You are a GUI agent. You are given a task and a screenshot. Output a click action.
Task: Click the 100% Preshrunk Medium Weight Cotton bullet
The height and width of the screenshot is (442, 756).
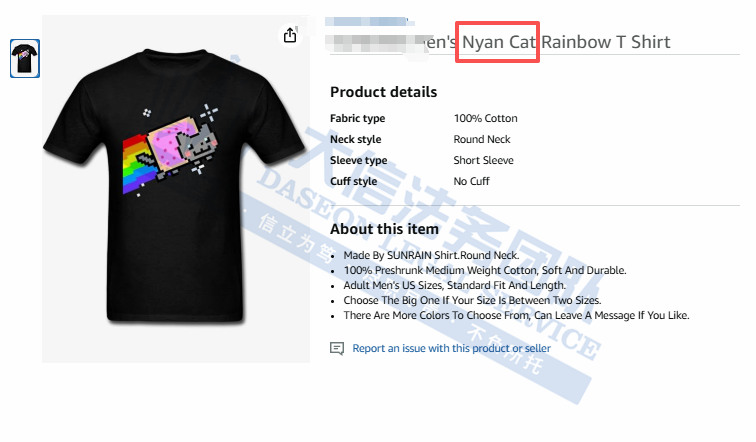485,270
